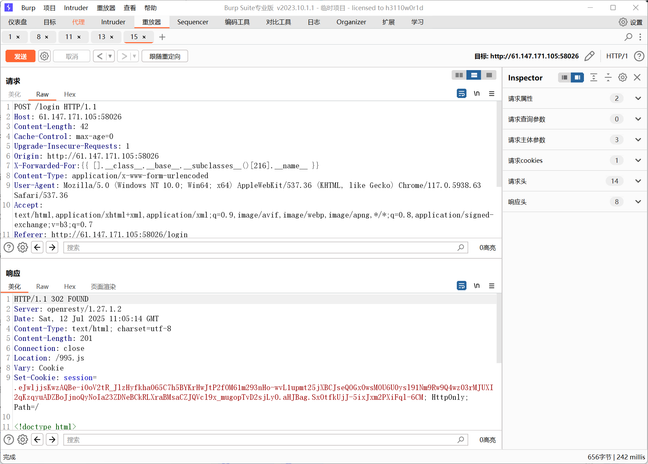Click the 发送 send button
648x464 pixels.
click(20, 57)
